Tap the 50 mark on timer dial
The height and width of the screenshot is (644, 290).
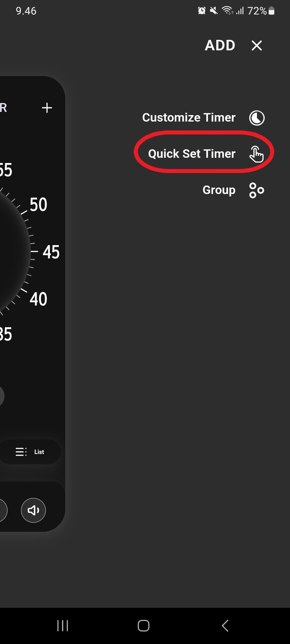[38, 205]
